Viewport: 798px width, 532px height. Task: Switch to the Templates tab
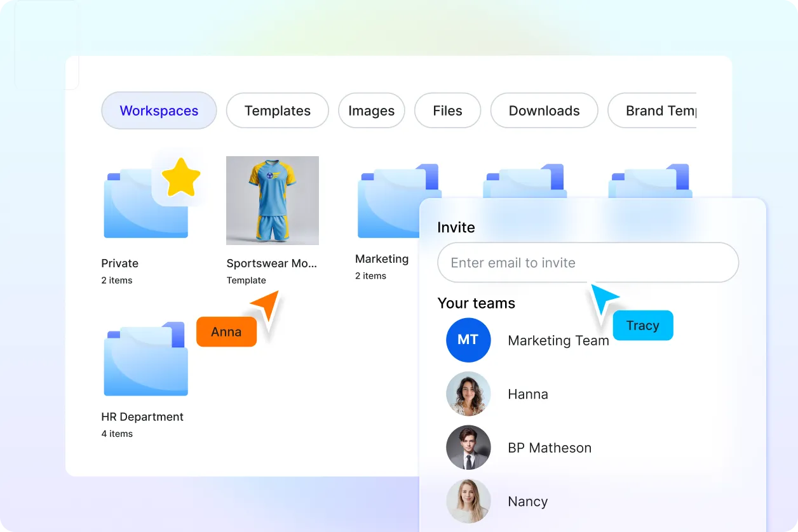click(277, 110)
